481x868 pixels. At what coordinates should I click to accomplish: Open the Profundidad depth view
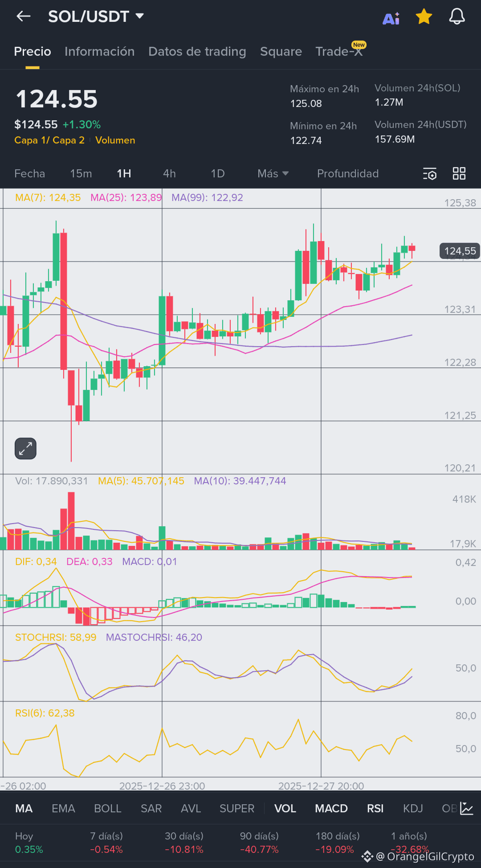pos(348,173)
